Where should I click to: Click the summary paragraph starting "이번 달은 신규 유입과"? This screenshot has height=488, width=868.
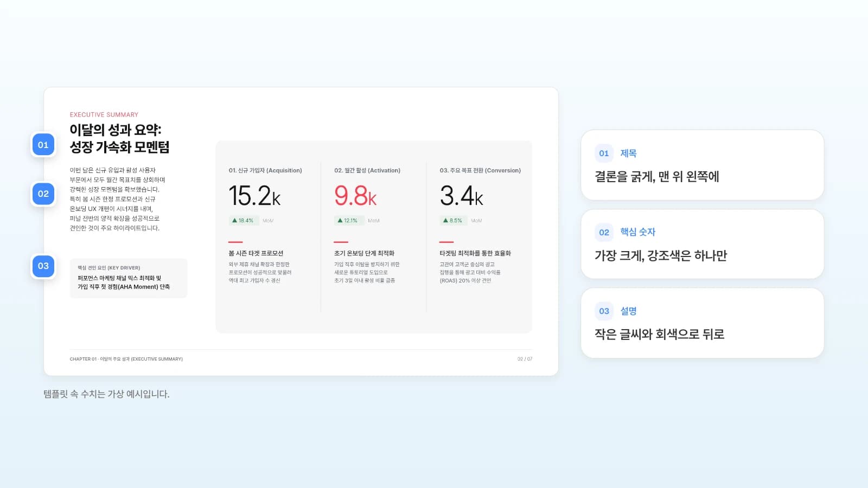[x=117, y=199]
